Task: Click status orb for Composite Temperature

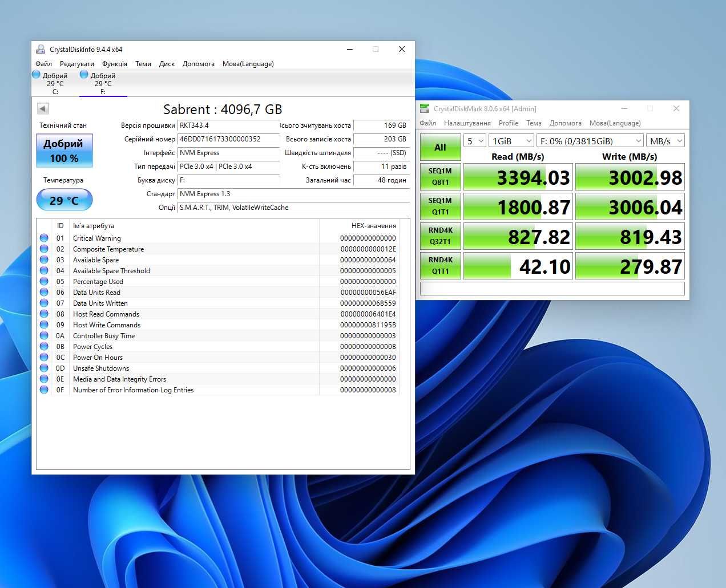Action: click(x=44, y=249)
